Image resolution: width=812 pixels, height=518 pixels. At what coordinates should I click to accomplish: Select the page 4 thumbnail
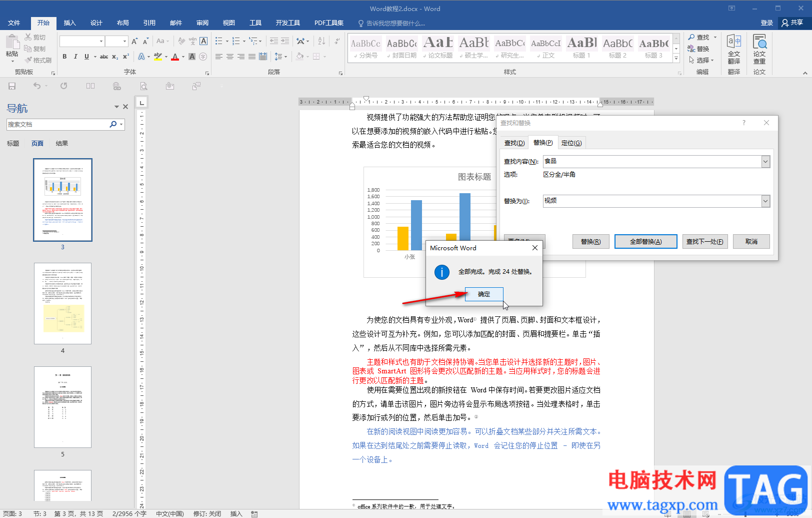point(62,303)
